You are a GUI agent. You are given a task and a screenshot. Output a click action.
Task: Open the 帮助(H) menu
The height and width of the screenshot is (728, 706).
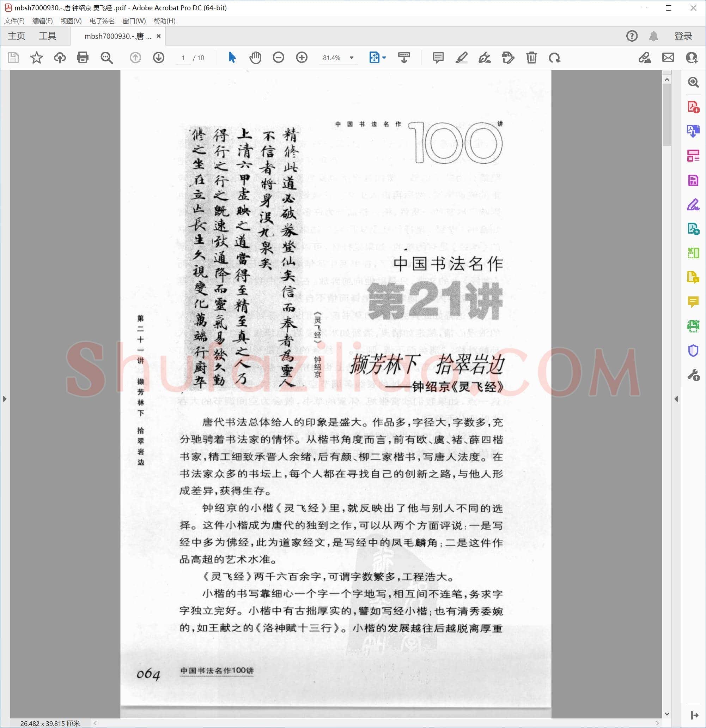click(x=164, y=21)
